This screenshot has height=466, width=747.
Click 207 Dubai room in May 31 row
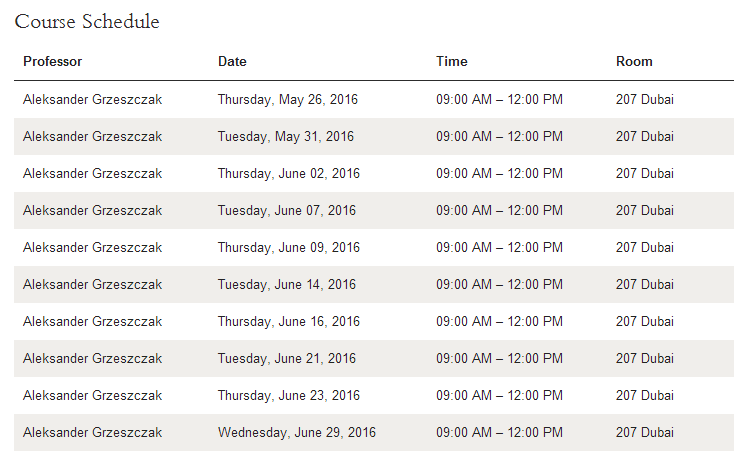[645, 137]
